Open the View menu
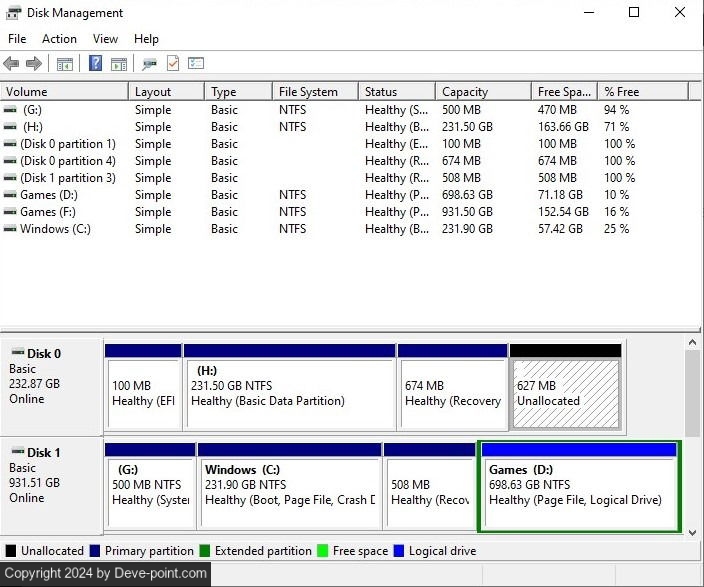 point(105,39)
